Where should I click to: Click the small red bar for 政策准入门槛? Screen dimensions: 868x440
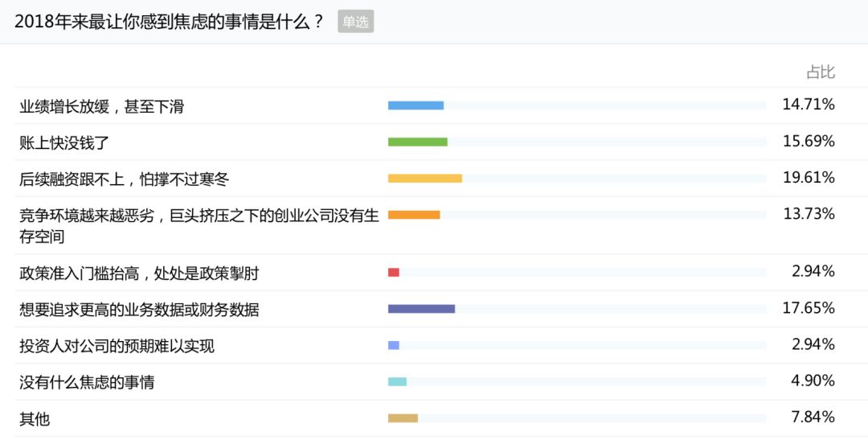click(x=394, y=272)
